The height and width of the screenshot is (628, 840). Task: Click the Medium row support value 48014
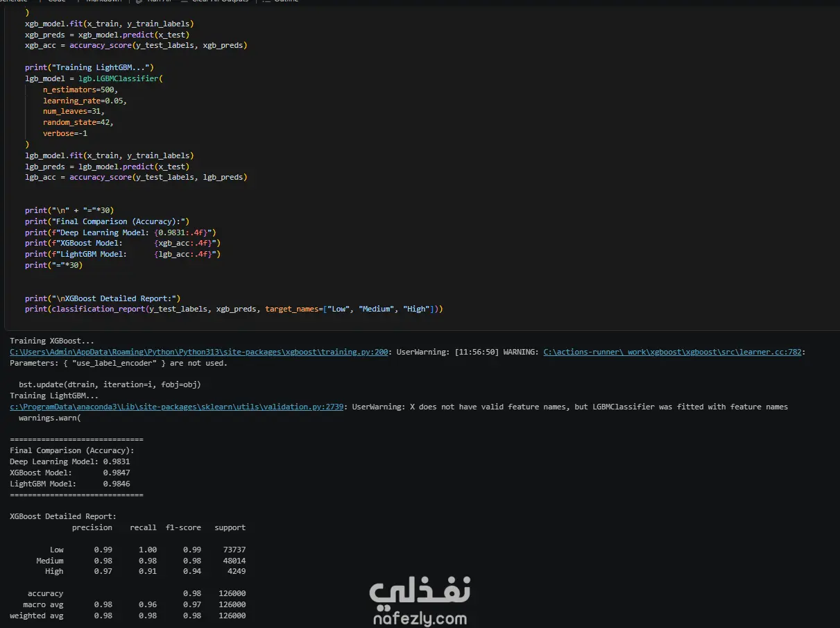234,561
